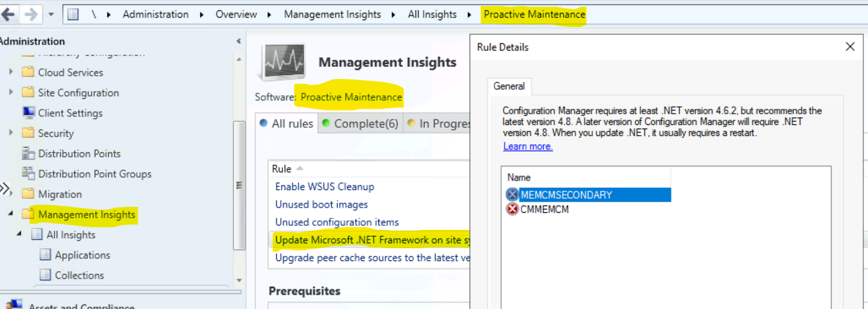Click the All Insights list icon

36,235
